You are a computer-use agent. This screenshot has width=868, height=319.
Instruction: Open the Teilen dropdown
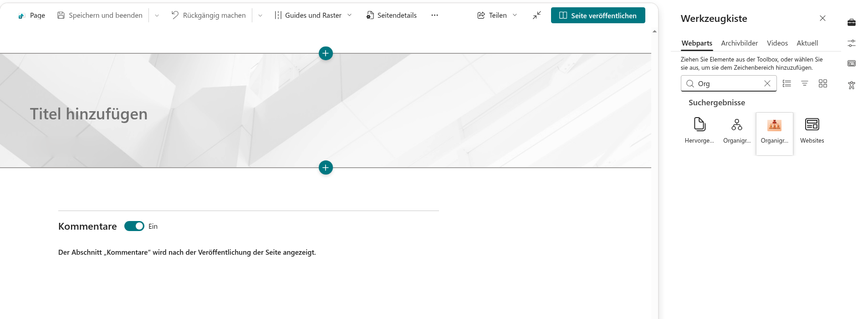(x=497, y=15)
